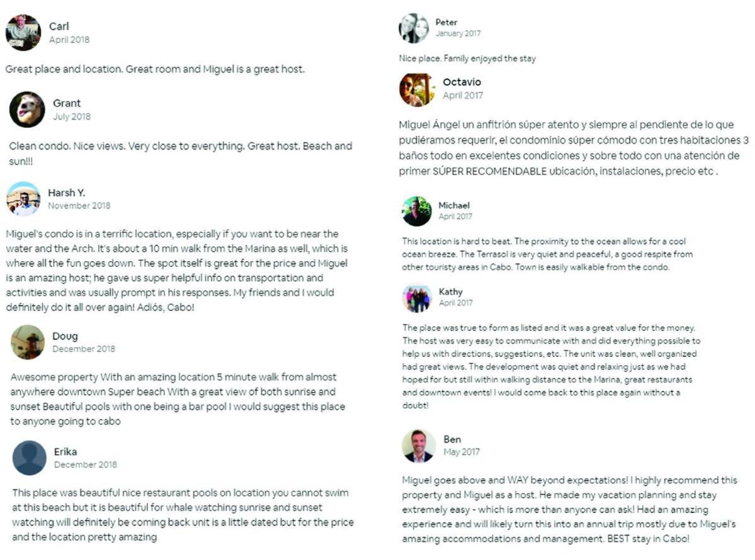Open the Harsh Y. name link
755x560 pixels.
(67, 193)
